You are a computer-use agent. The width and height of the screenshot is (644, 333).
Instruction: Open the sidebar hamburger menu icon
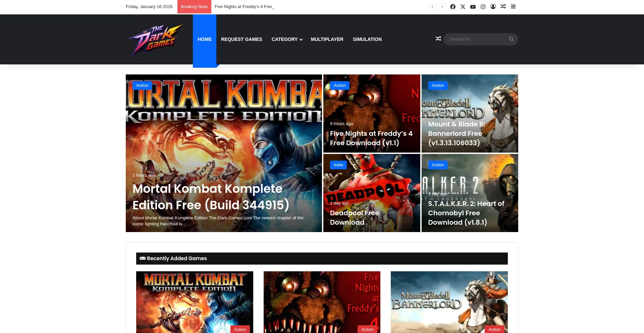point(513,7)
